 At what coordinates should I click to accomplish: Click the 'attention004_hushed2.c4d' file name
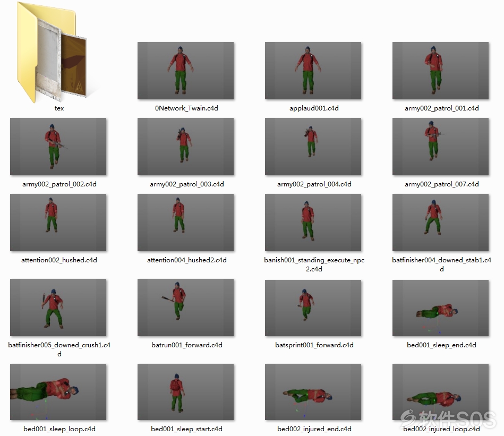[187, 260]
